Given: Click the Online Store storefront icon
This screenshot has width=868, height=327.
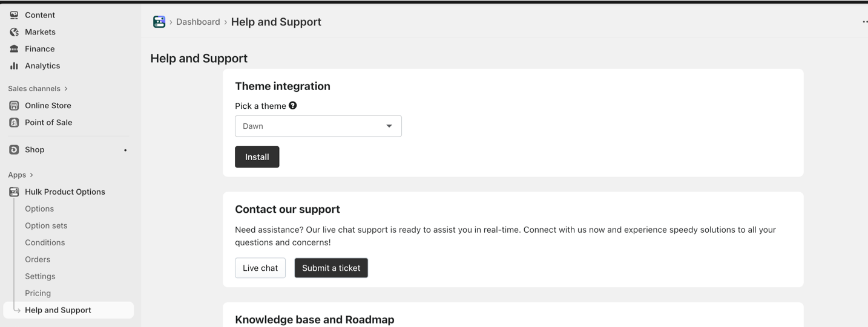Looking at the screenshot, I should coord(14,106).
